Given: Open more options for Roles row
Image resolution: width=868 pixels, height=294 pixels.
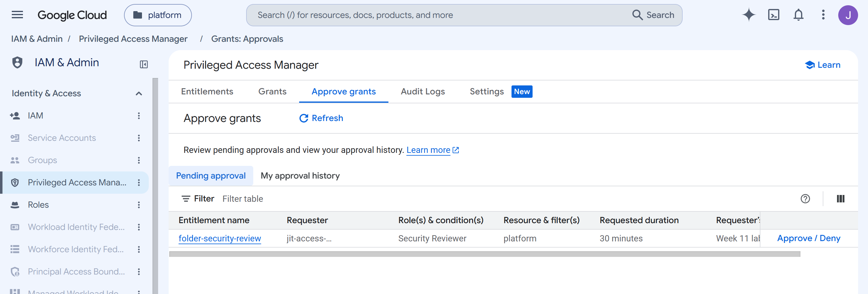Looking at the screenshot, I should 139,205.
